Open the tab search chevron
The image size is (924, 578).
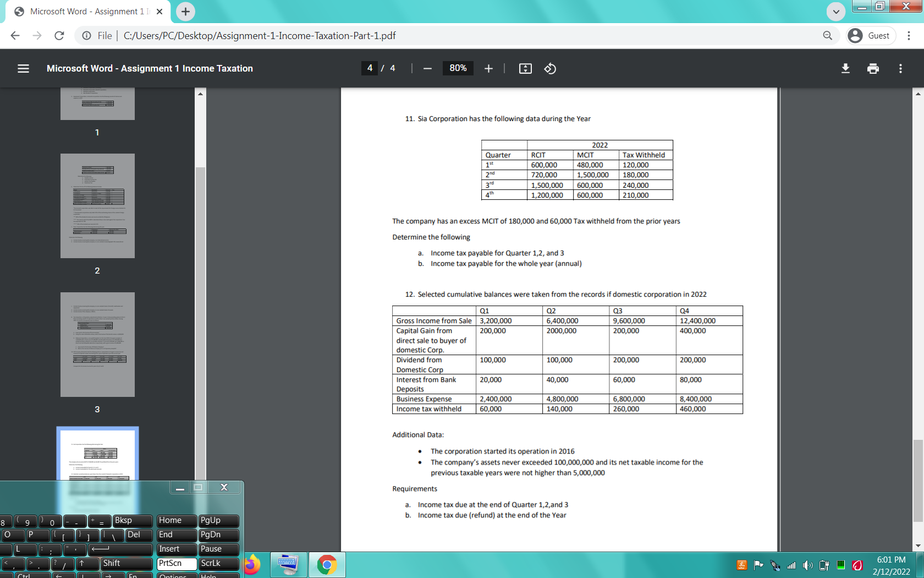pos(835,12)
